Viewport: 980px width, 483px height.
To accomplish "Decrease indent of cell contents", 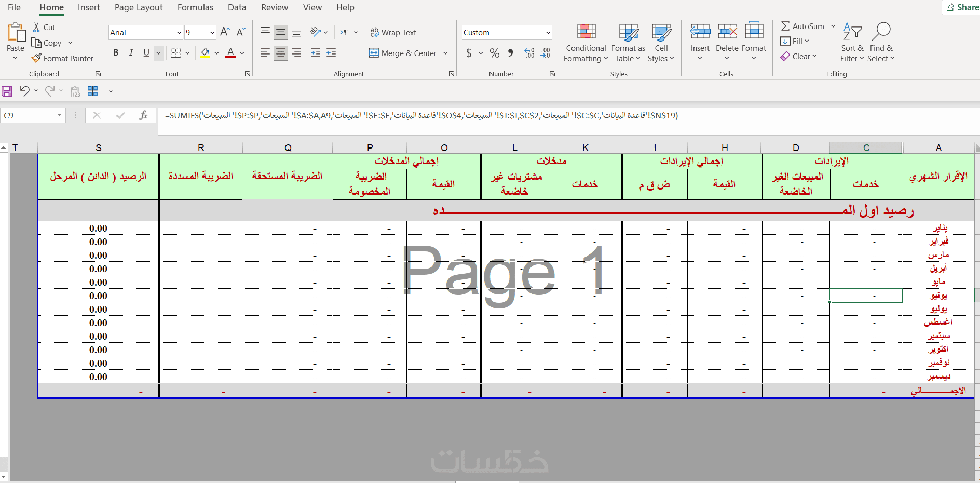I will pos(331,52).
